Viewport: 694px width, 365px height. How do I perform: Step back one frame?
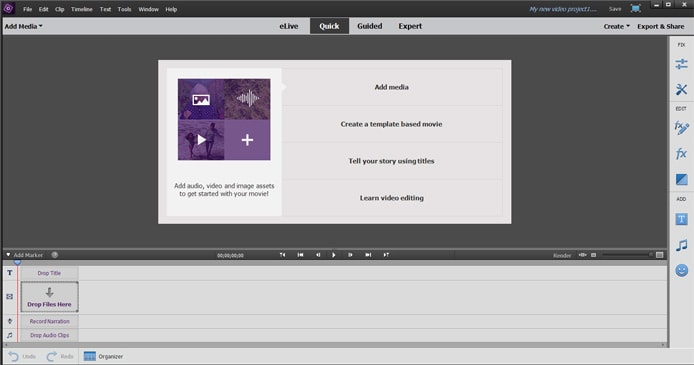pyautogui.click(x=318, y=255)
